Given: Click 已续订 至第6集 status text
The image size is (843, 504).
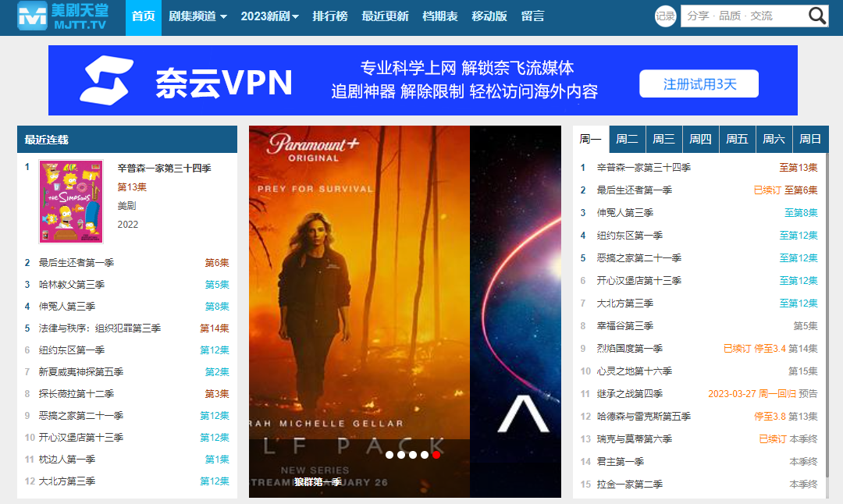Looking at the screenshot, I should point(785,190).
